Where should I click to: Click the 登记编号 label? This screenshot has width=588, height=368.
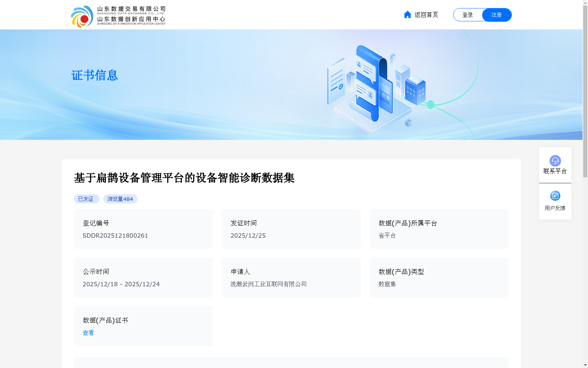[96, 223]
